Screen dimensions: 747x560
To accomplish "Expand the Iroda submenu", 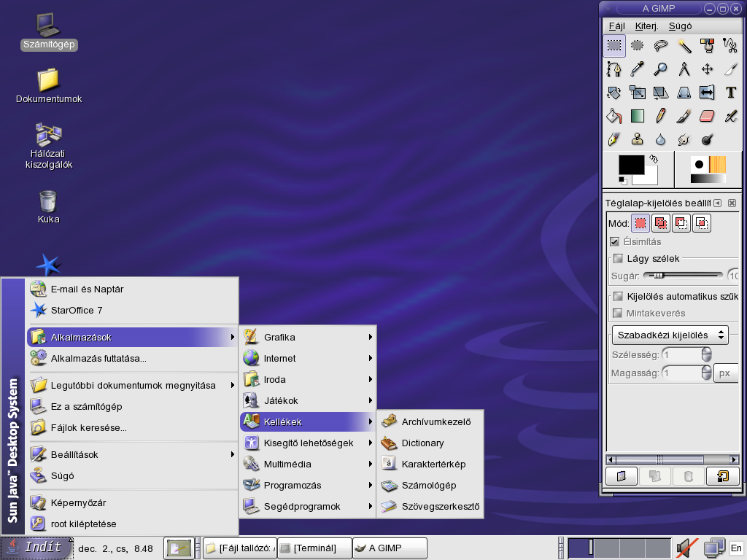I will coord(308,379).
